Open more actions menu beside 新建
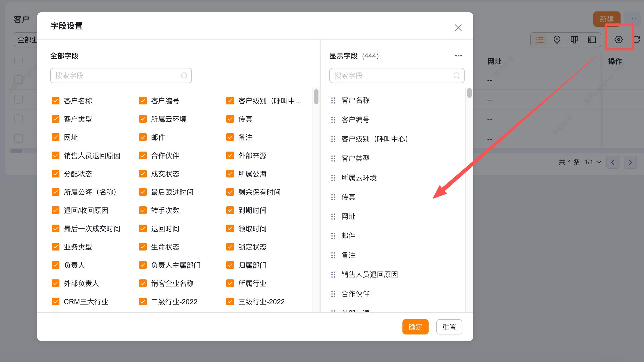 (632, 19)
